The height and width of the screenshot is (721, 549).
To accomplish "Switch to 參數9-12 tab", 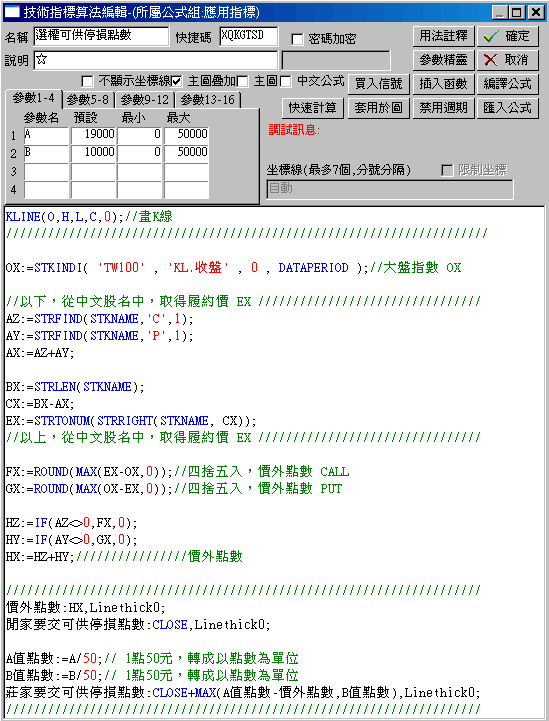I will [145, 100].
